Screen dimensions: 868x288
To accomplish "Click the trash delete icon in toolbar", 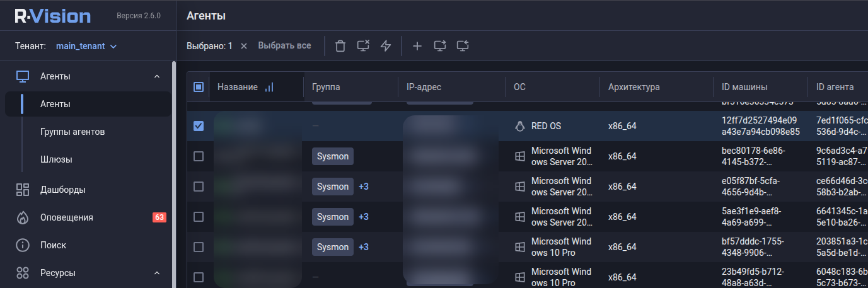I will [x=340, y=46].
